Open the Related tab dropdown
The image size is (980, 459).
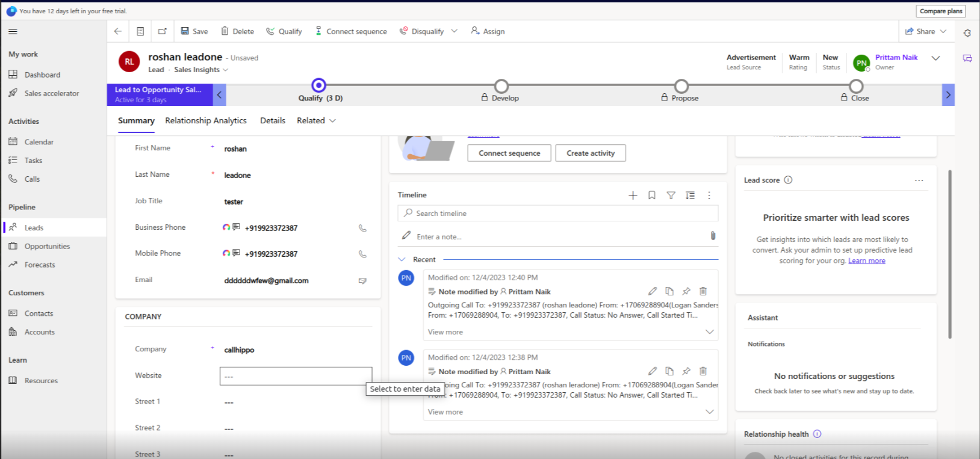[316, 120]
